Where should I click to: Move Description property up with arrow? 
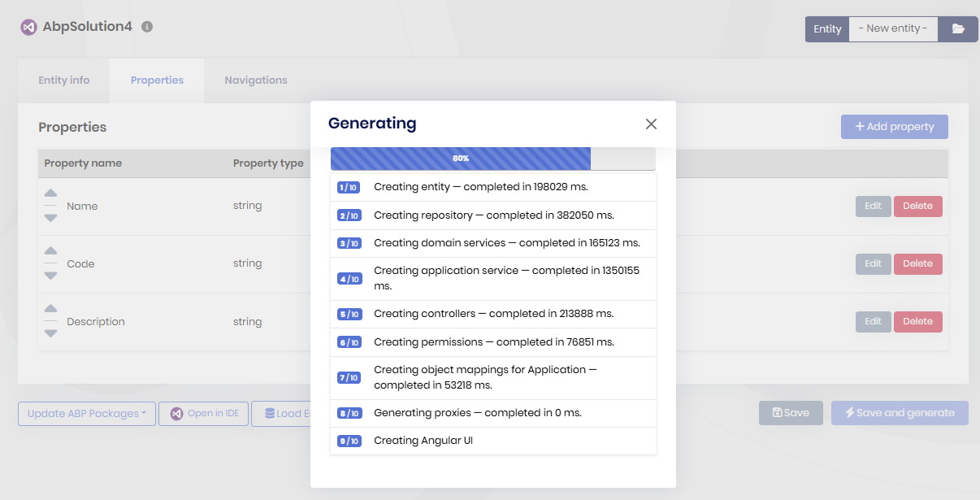point(50,309)
